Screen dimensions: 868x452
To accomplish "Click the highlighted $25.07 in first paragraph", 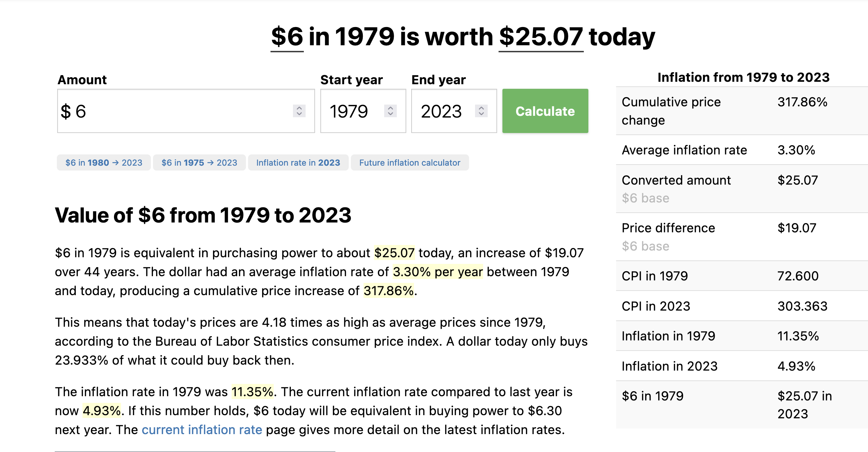I will [394, 253].
